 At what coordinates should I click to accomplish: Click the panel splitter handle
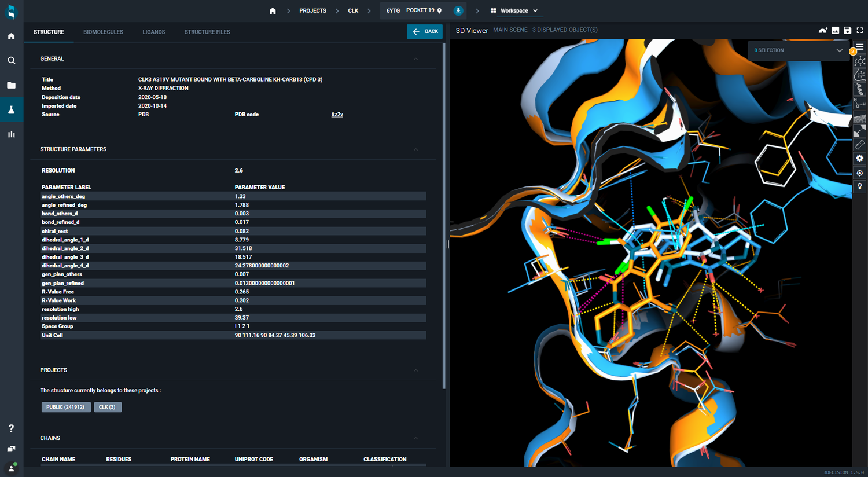click(x=447, y=244)
